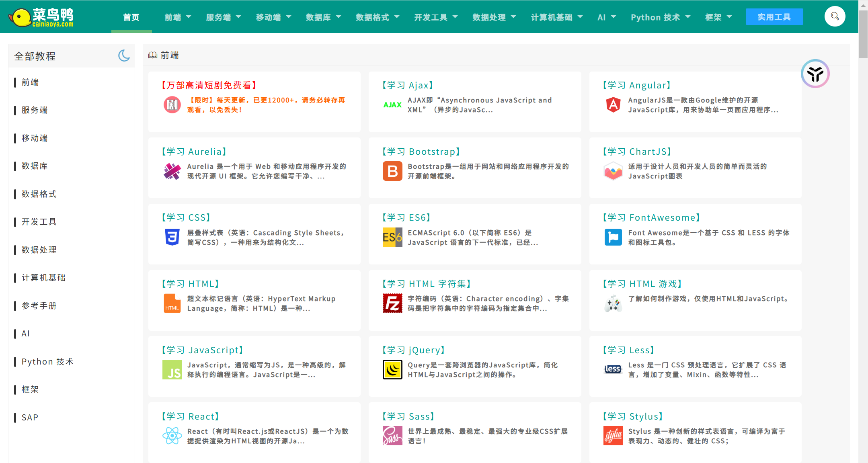
Task: Click the Angular red shield icon
Action: point(613,105)
